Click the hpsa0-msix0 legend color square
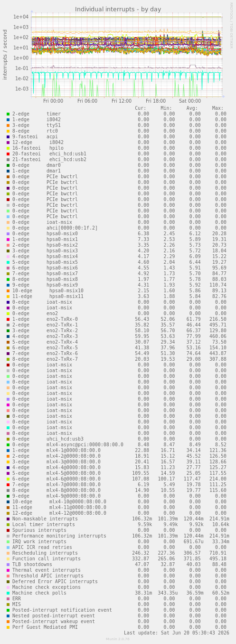Viewport: 236px width, 644px height. click(8, 234)
